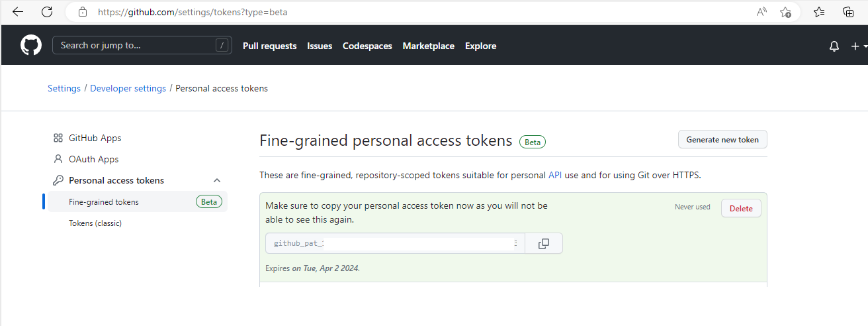
Task: Click the Beta badge beside page heading
Action: click(x=533, y=142)
